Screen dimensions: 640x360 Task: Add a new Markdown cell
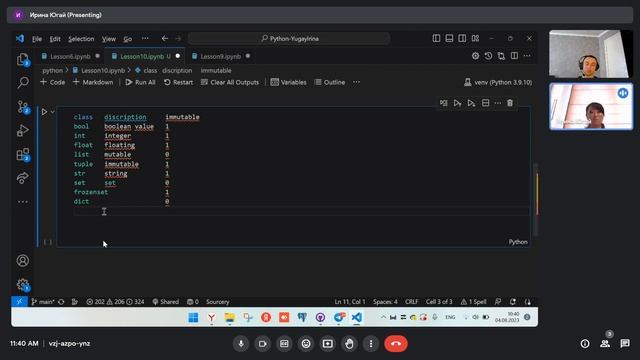pyautogui.click(x=93, y=82)
